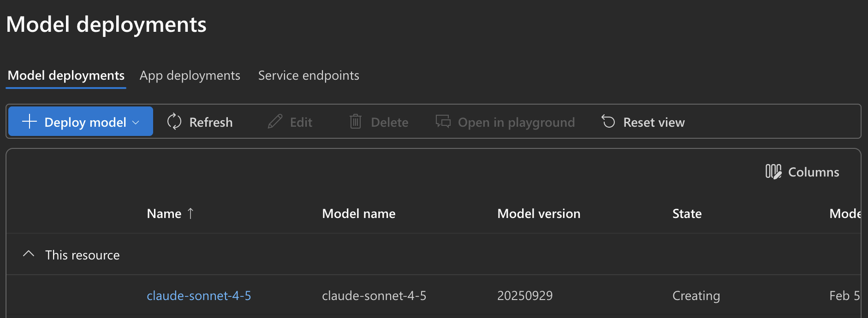Collapse the This resource group chevron
The image size is (868, 318).
[x=29, y=254]
